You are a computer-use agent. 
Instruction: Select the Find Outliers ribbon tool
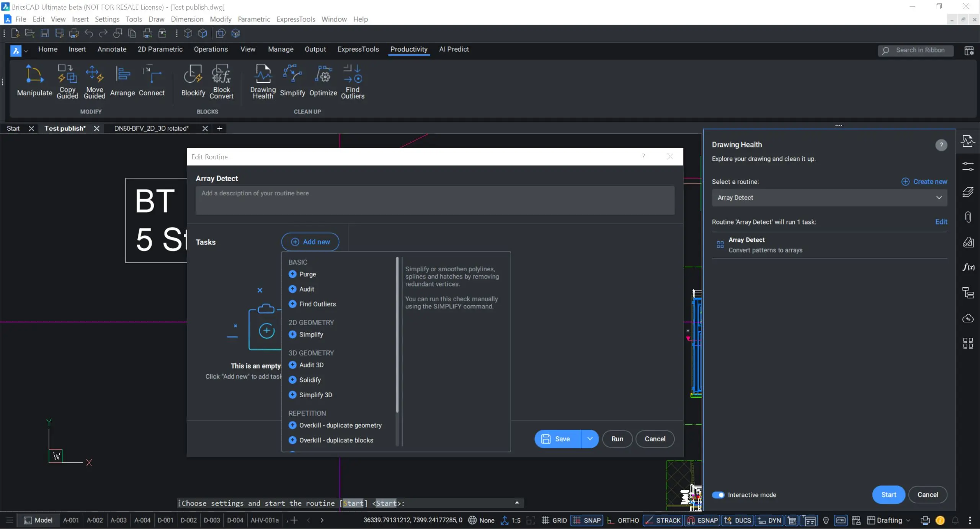tap(353, 82)
